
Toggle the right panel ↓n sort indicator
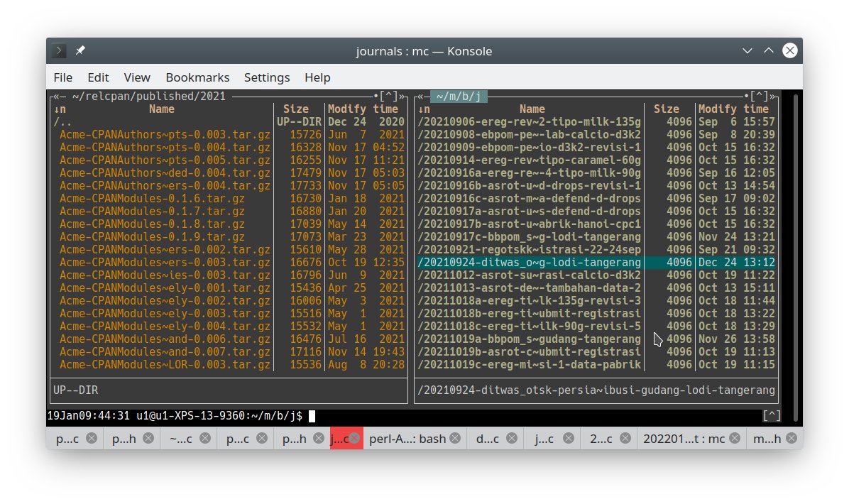(x=424, y=109)
